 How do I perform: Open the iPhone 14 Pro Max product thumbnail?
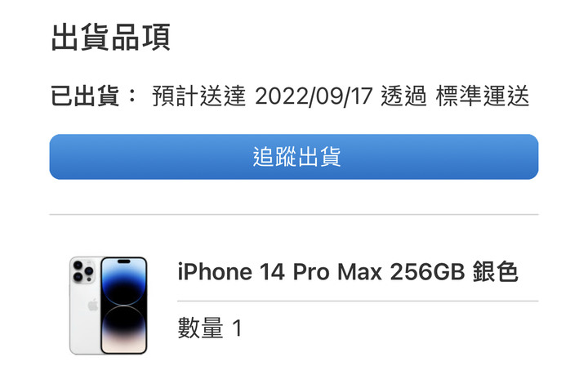(x=108, y=306)
